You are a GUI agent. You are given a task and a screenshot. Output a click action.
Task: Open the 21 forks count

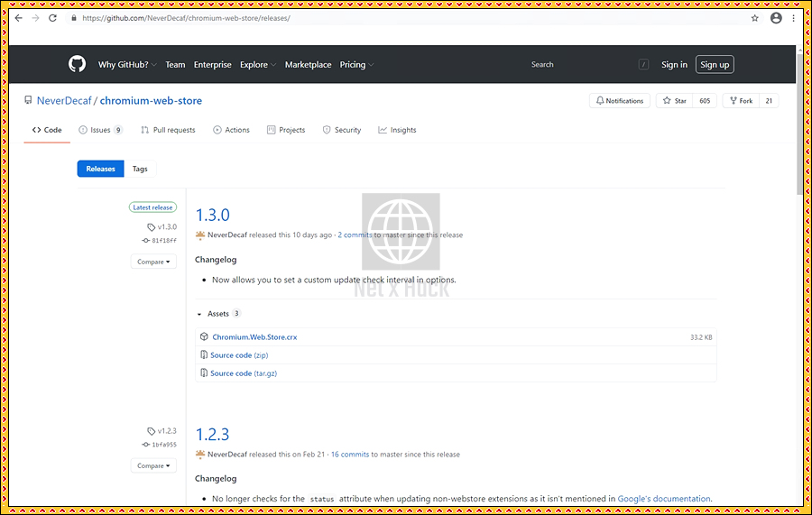coord(769,101)
